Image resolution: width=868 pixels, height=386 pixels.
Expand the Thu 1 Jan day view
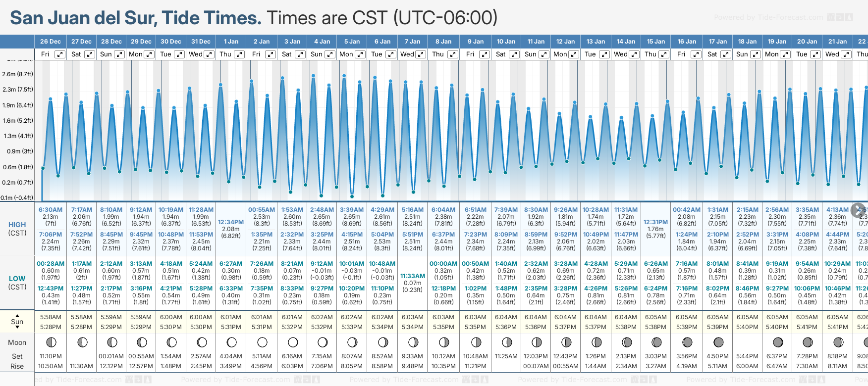pyautogui.click(x=239, y=54)
